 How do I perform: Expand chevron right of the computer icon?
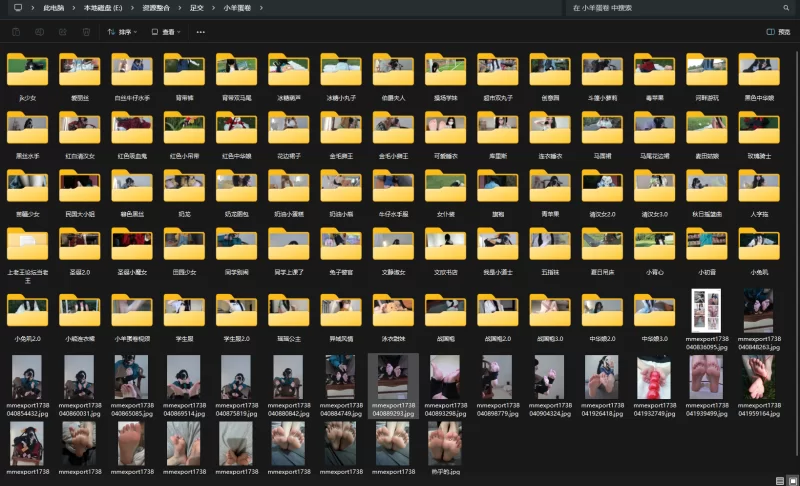tap(33, 8)
